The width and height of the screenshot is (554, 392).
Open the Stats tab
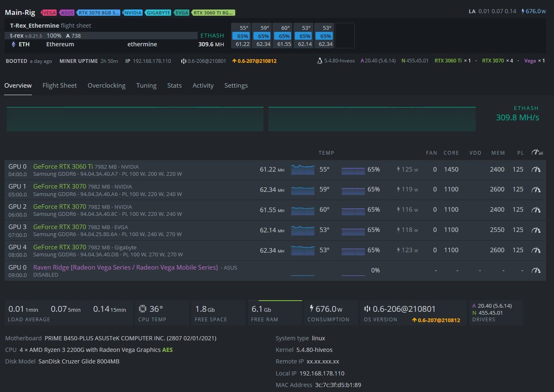[x=174, y=86]
